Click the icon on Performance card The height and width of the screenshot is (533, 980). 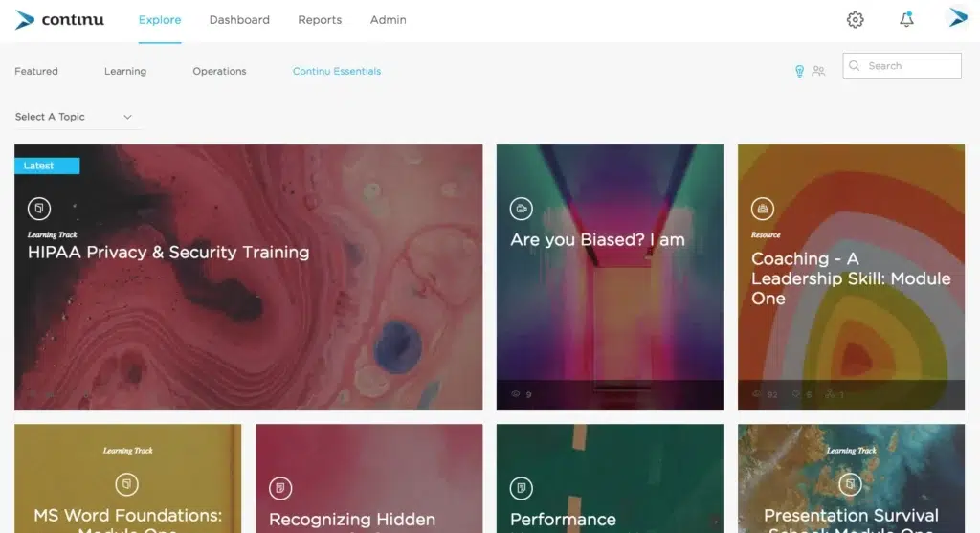(521, 487)
